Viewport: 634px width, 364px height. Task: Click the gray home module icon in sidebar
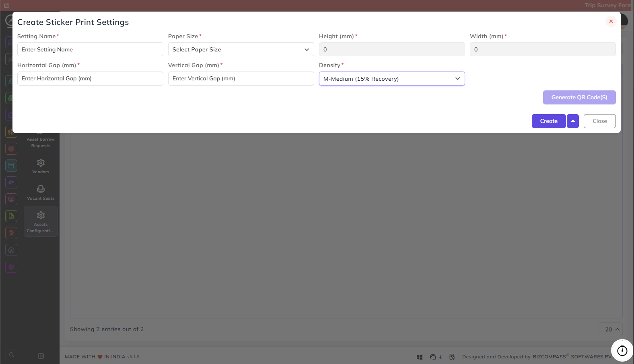pyautogui.click(x=11, y=250)
